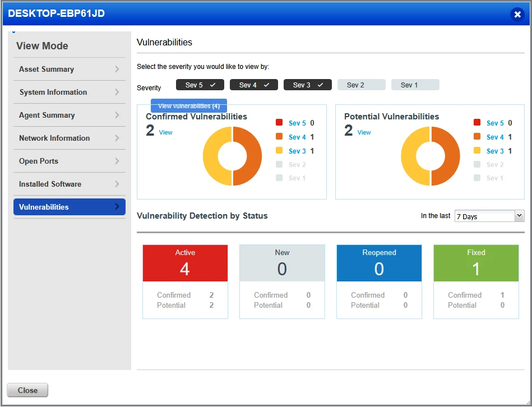
Task: Enable the Sev 2 severity filter
Action: [x=362, y=85]
